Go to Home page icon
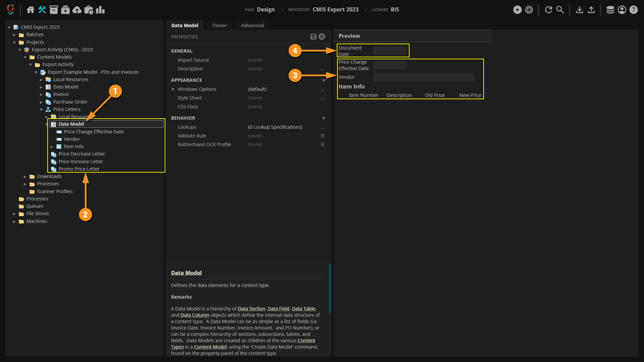The height and width of the screenshot is (362, 644). coord(31,10)
